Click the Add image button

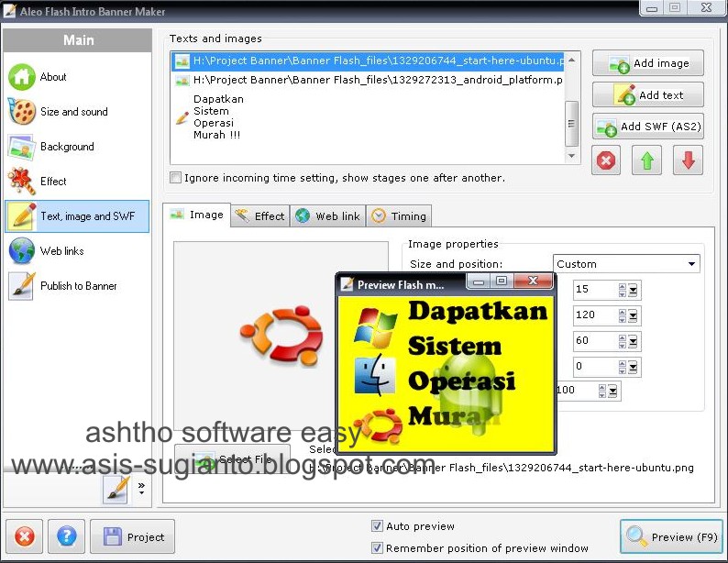(648, 63)
